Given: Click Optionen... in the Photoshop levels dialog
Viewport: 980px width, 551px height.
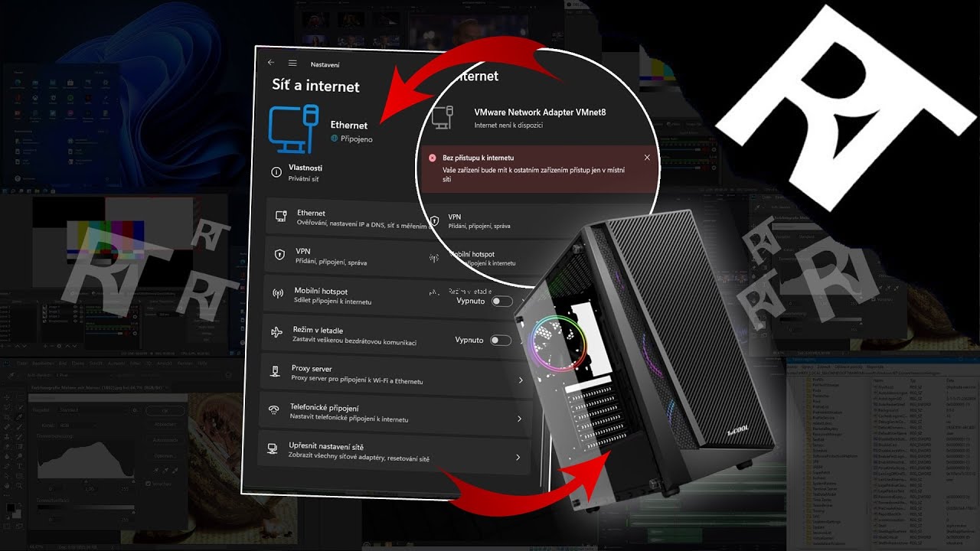Looking at the screenshot, I should [x=165, y=456].
